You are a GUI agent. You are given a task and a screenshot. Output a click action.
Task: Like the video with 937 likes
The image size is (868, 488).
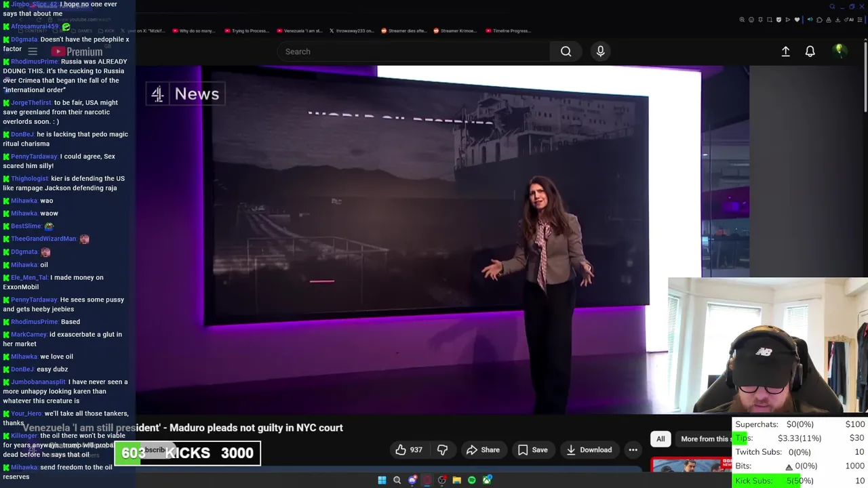point(409,450)
